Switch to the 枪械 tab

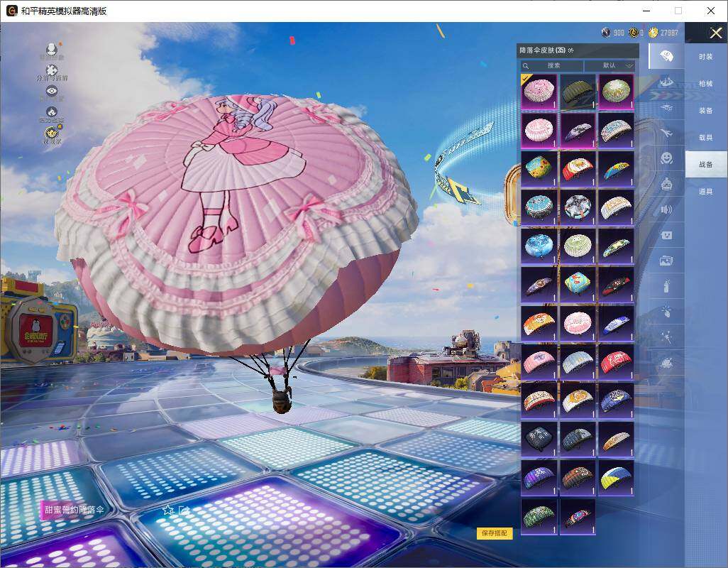tap(705, 84)
